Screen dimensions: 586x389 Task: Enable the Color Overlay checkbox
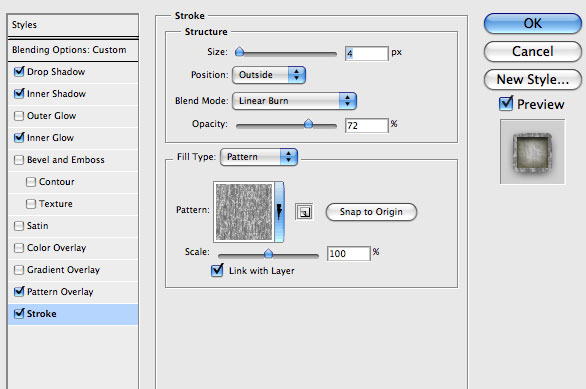coord(19,248)
